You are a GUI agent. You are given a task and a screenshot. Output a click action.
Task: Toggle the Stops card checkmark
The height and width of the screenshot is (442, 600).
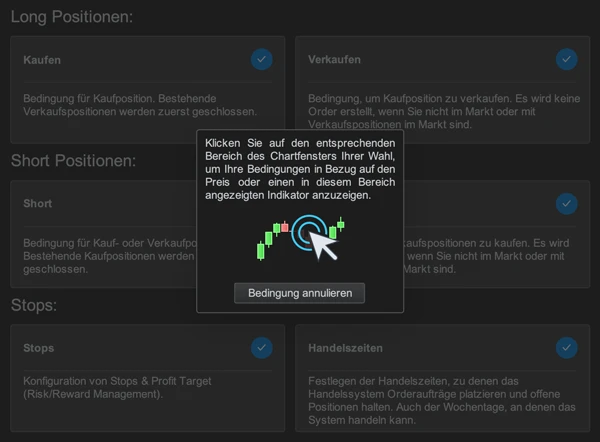tap(261, 348)
